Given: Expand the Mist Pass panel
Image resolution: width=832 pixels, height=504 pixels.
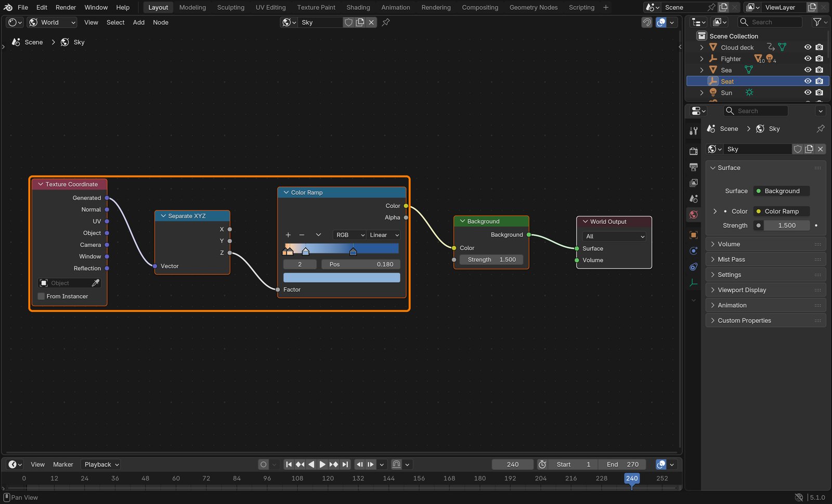Looking at the screenshot, I should (x=765, y=259).
